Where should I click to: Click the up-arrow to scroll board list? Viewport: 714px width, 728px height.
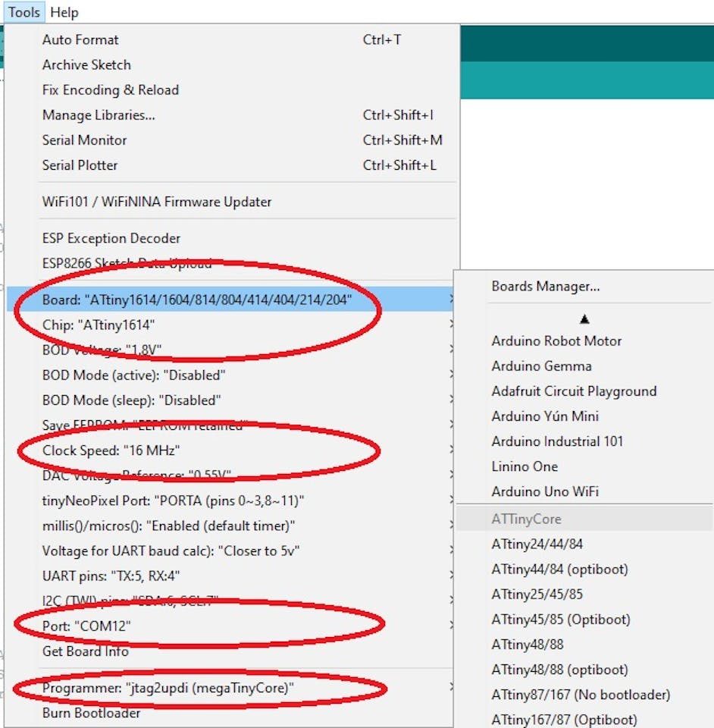[584, 319]
